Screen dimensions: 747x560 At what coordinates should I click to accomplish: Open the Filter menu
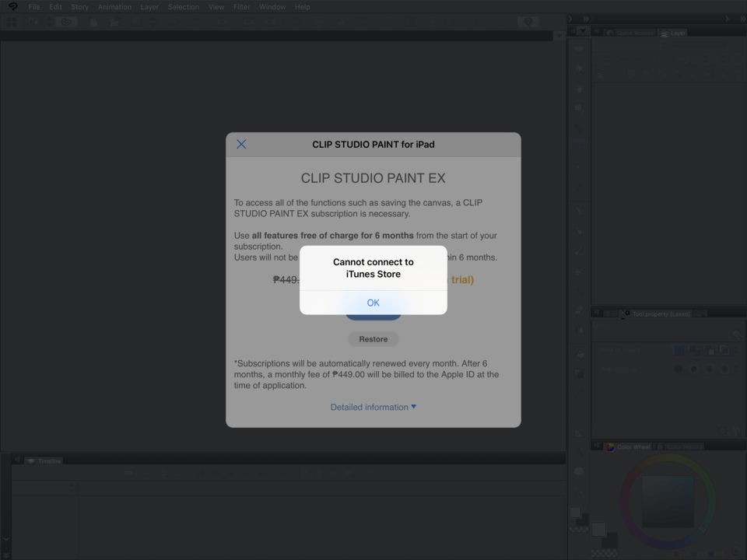[x=241, y=7]
